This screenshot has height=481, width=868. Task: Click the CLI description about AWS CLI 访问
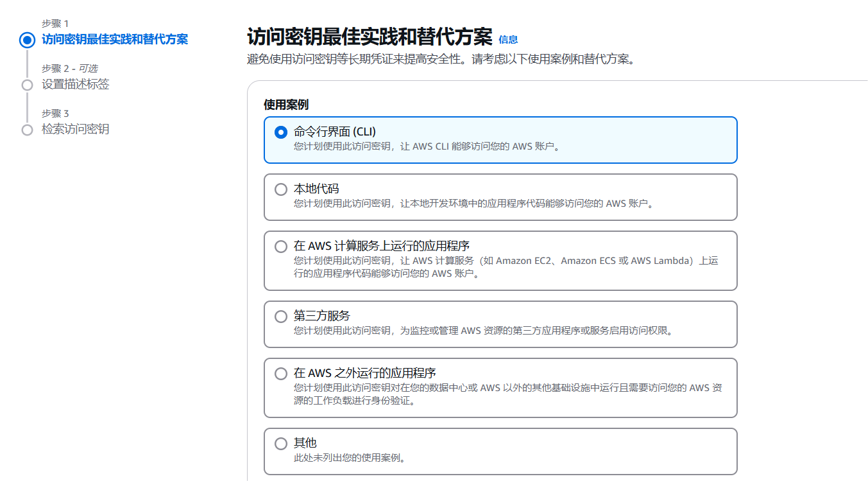click(428, 146)
